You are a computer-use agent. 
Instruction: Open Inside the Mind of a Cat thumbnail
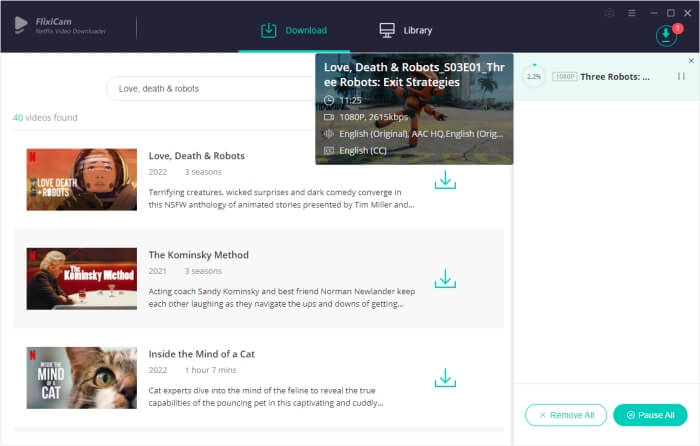pos(82,377)
